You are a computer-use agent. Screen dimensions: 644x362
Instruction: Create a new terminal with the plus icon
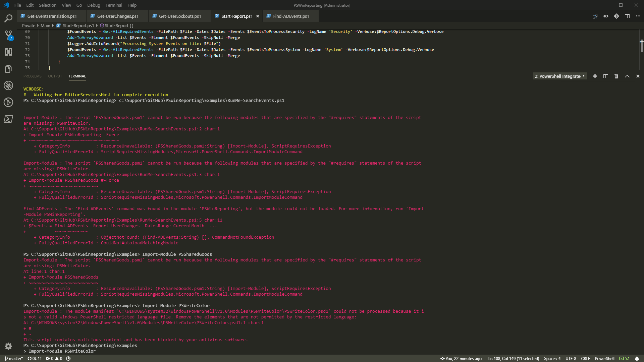(x=595, y=76)
